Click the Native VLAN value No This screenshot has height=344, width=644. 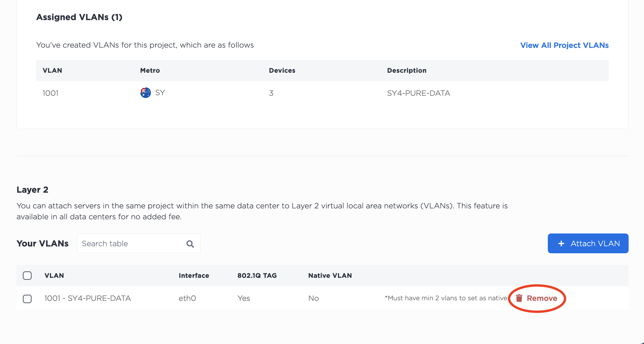coord(313,298)
